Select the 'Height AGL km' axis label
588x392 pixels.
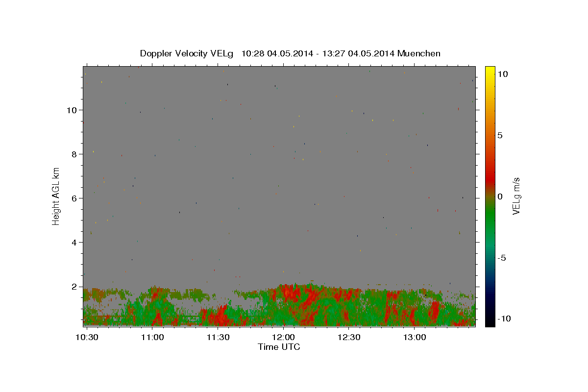(x=56, y=196)
